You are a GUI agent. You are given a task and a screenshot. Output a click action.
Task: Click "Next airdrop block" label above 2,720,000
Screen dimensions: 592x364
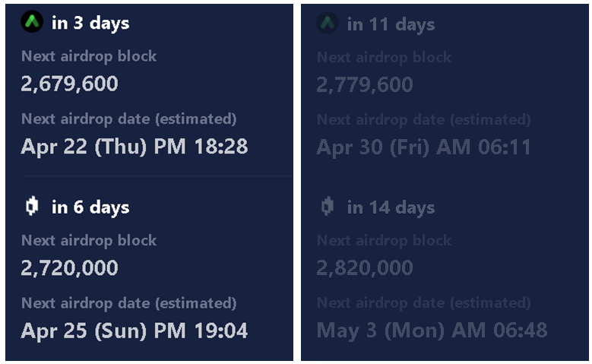tap(89, 240)
